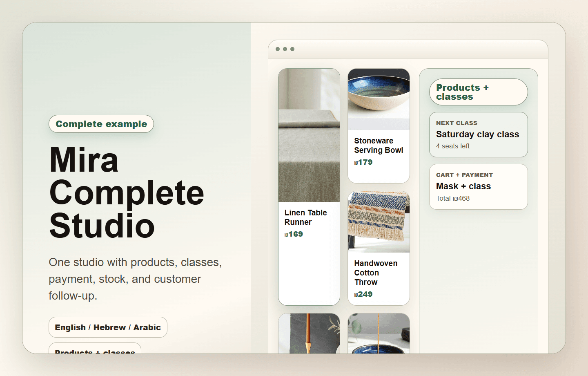This screenshot has height=376, width=588.
Task: View the Stoneware Serving Bowl image
Action: click(379, 99)
